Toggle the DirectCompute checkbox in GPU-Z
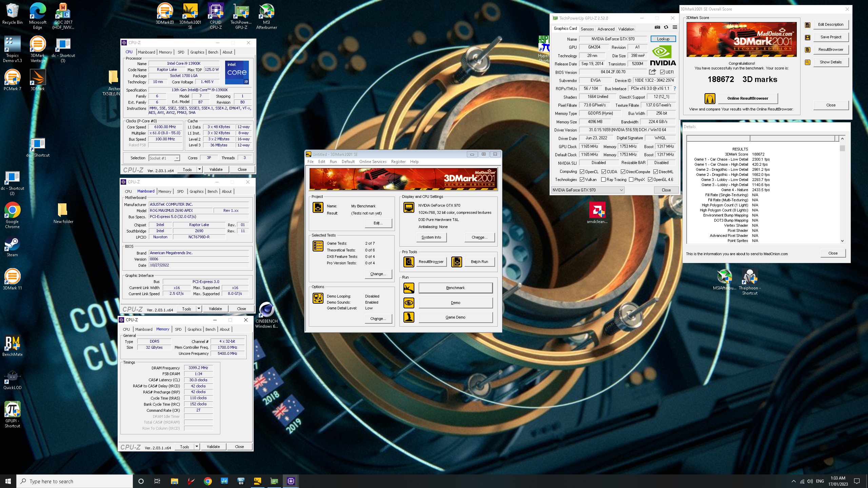868x488 pixels. 623,172
